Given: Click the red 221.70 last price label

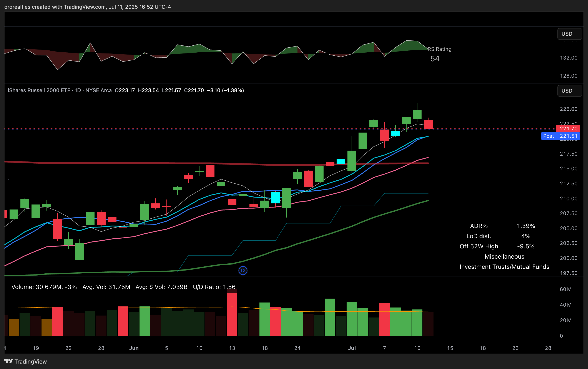Looking at the screenshot, I should pyautogui.click(x=568, y=129).
